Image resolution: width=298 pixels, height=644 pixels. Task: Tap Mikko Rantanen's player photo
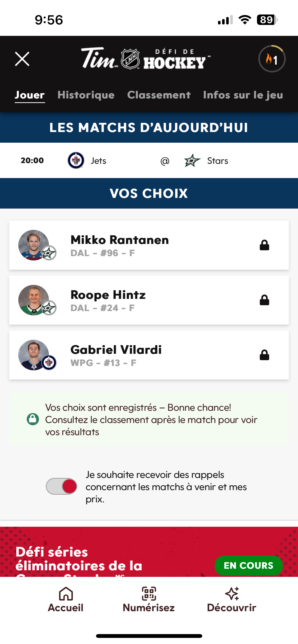[x=34, y=245]
